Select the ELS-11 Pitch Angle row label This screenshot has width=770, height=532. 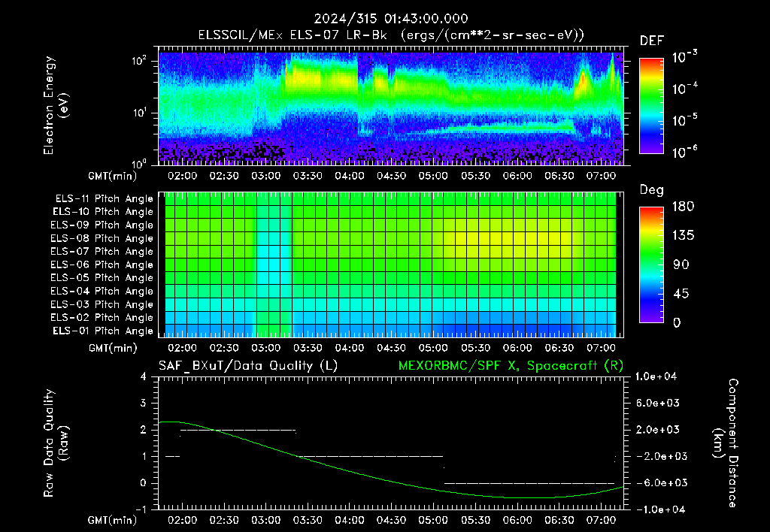[104, 199]
